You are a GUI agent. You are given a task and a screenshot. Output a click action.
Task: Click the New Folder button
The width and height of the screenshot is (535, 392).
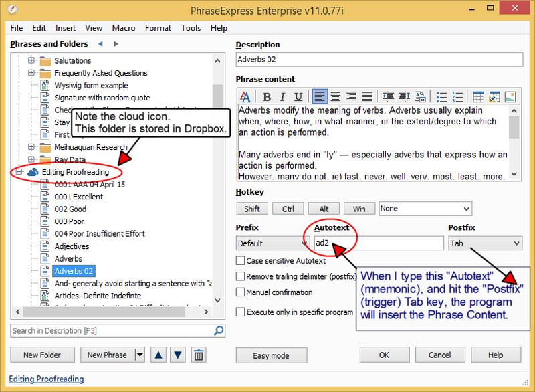pyautogui.click(x=42, y=355)
